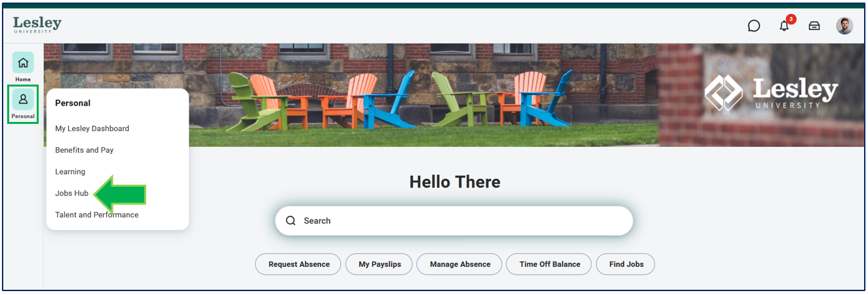Open the chat speech bubble icon

click(x=754, y=26)
